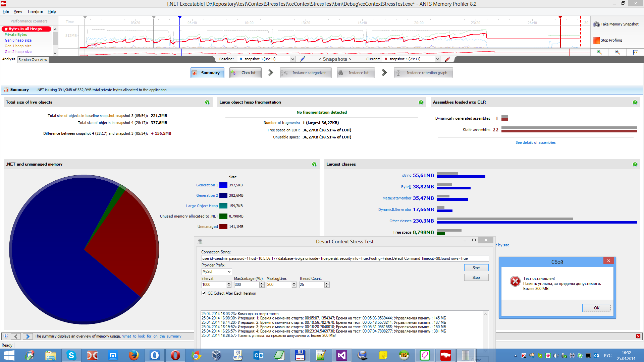Click OK in the Сбой dialog
Screen dimensions: 644x362
click(x=596, y=308)
